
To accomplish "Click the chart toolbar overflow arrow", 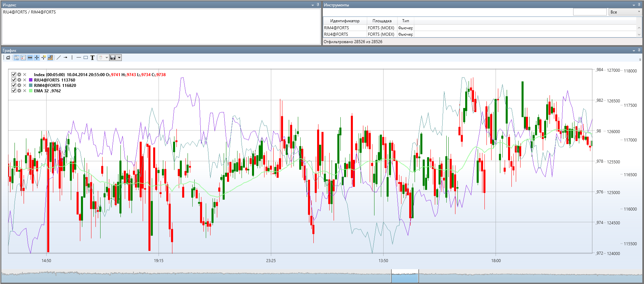I will click(x=640, y=59).
